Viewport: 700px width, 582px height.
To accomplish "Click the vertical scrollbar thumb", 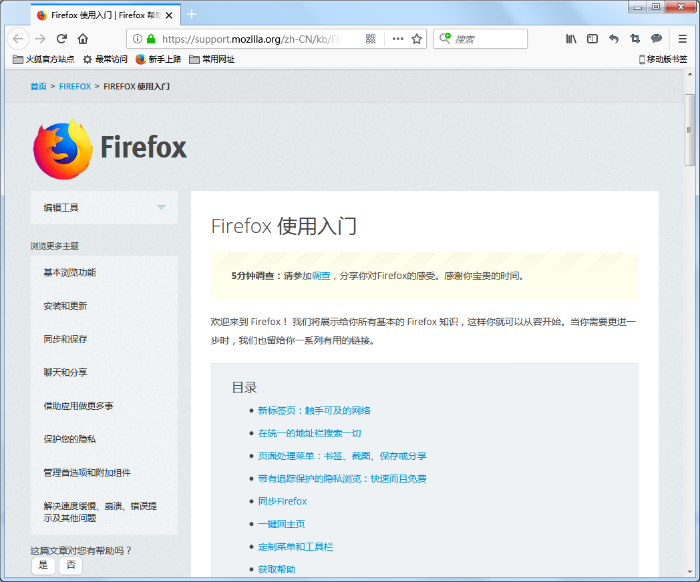I will point(690,130).
